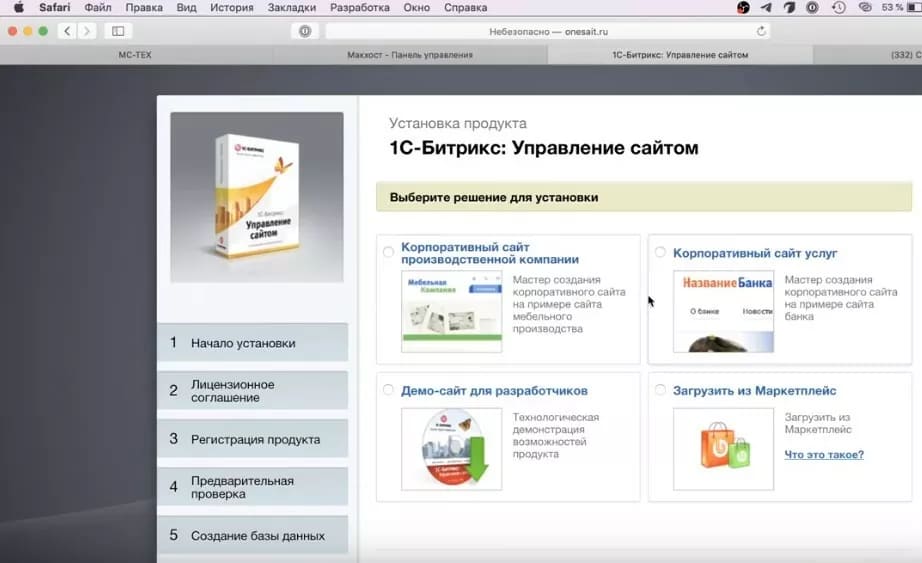Switch to the (332) tab

coord(868,55)
